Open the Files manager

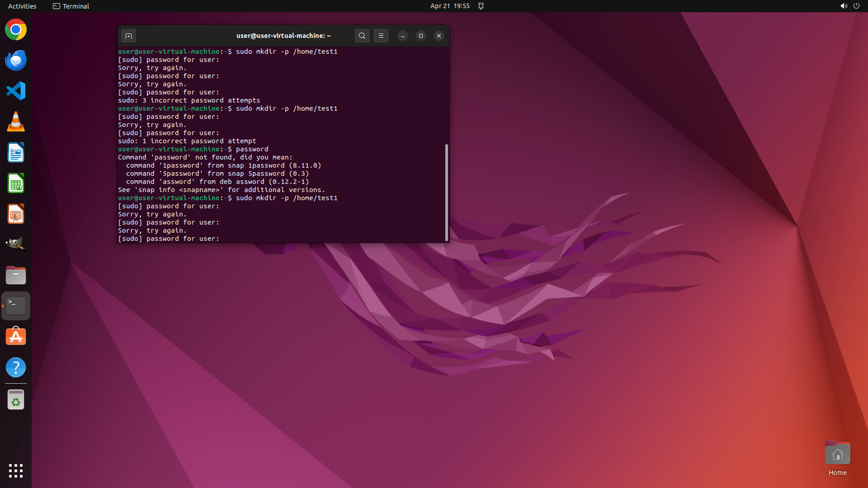tap(16, 275)
